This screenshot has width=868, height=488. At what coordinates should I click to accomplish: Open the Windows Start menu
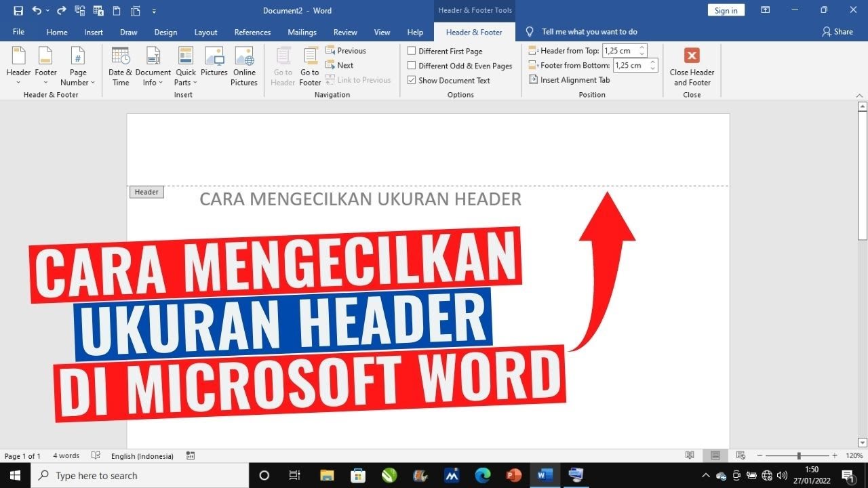pyautogui.click(x=15, y=476)
